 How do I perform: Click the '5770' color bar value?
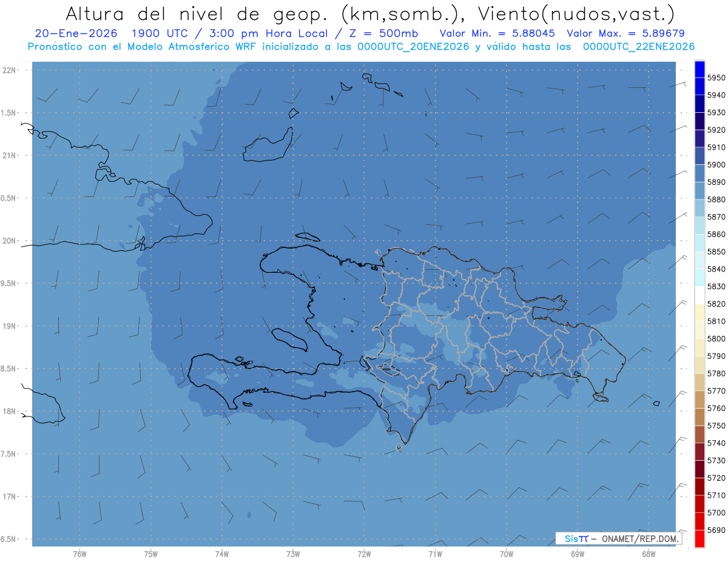[716, 391]
